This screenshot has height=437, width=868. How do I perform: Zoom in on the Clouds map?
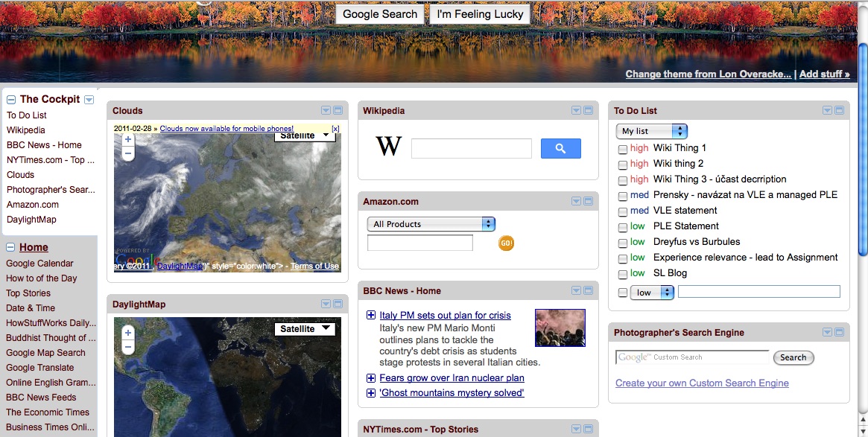[128, 139]
